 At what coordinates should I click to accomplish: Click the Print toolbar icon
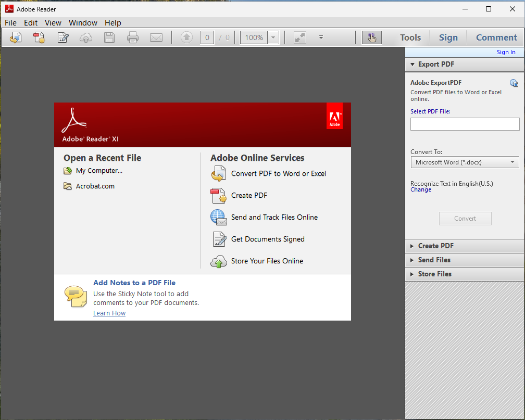pyautogui.click(x=133, y=37)
